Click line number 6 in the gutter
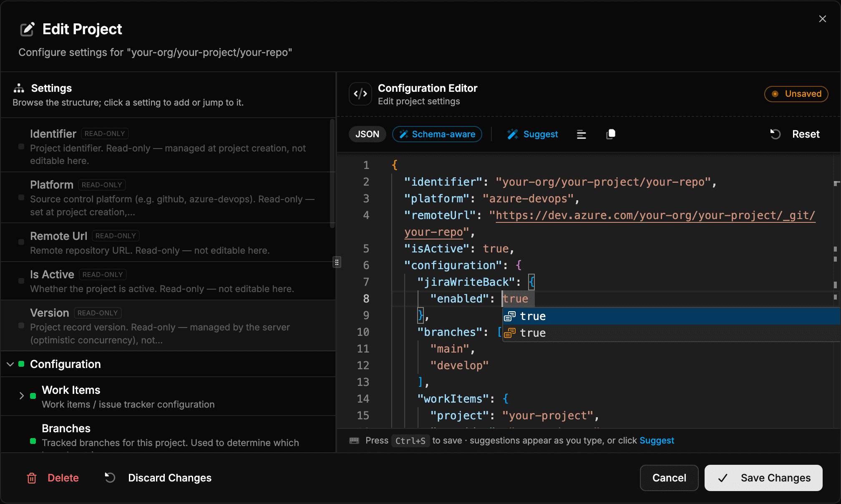This screenshot has width=841, height=504. coord(366,265)
